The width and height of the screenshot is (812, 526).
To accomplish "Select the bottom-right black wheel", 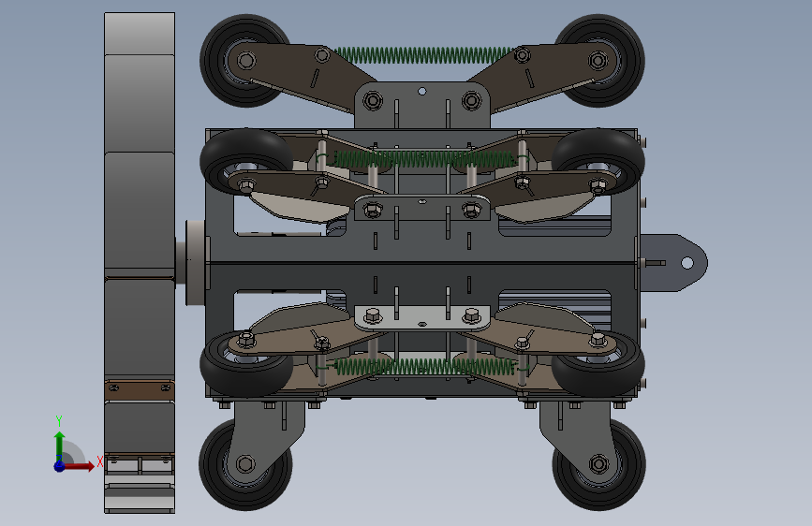I will tap(599, 464).
